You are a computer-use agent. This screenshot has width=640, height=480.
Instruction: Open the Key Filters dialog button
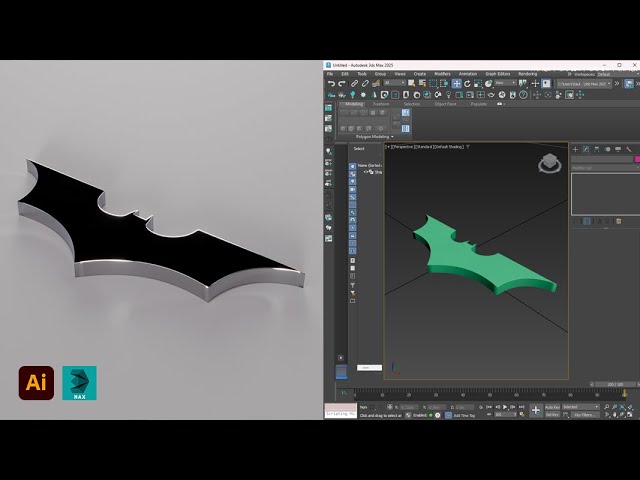[585, 415]
